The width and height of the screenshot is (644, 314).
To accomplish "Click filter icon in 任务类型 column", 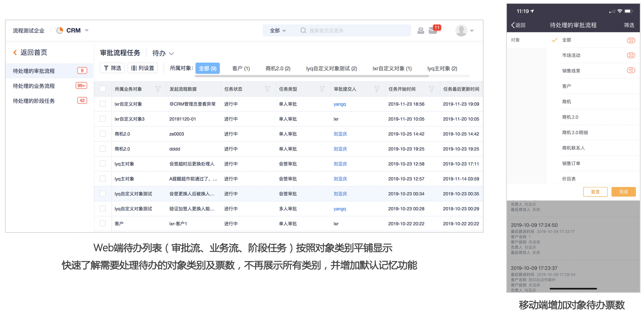I will pos(322,89).
